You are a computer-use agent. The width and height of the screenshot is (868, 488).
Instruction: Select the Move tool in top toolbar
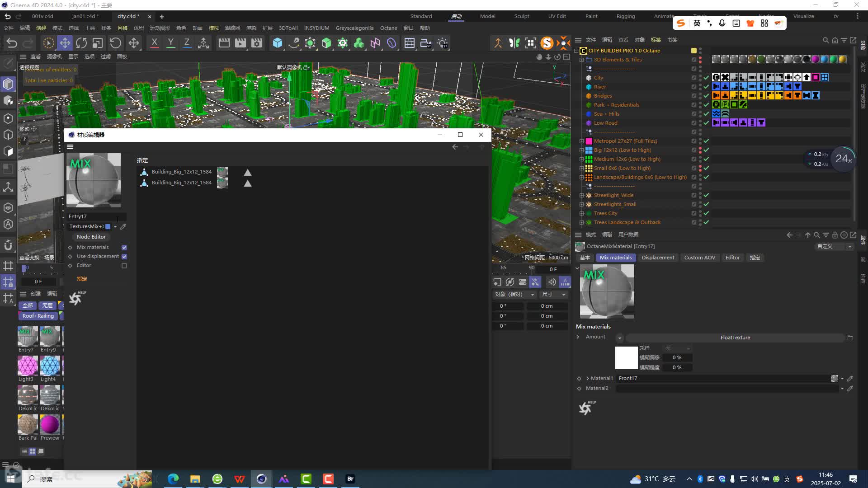click(x=65, y=43)
